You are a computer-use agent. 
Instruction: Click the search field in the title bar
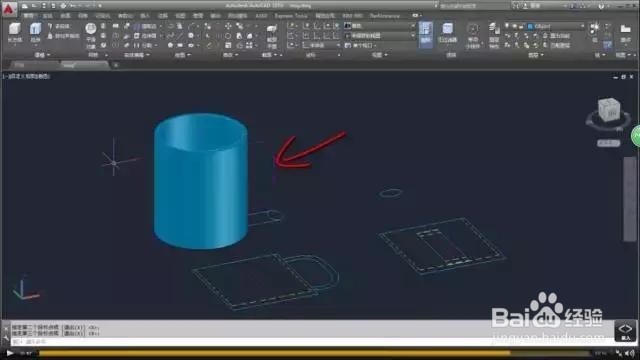(x=476, y=6)
